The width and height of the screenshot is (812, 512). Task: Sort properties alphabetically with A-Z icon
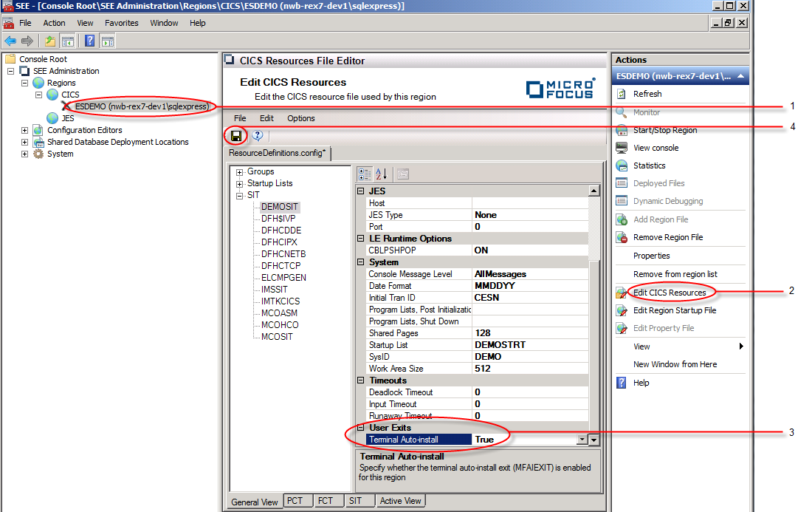(382, 174)
